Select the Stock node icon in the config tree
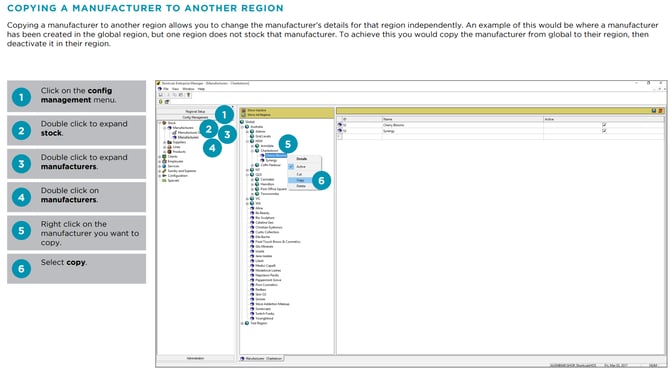The height and width of the screenshot is (371, 670). (x=165, y=123)
